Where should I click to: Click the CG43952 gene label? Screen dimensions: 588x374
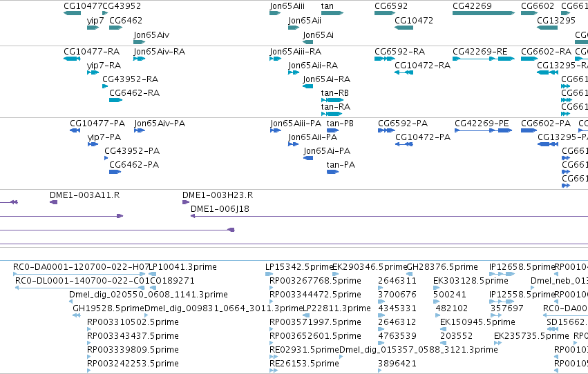(x=122, y=6)
